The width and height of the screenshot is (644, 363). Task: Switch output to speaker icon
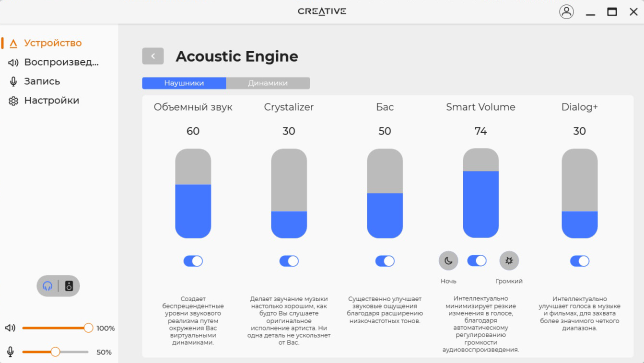(69, 286)
